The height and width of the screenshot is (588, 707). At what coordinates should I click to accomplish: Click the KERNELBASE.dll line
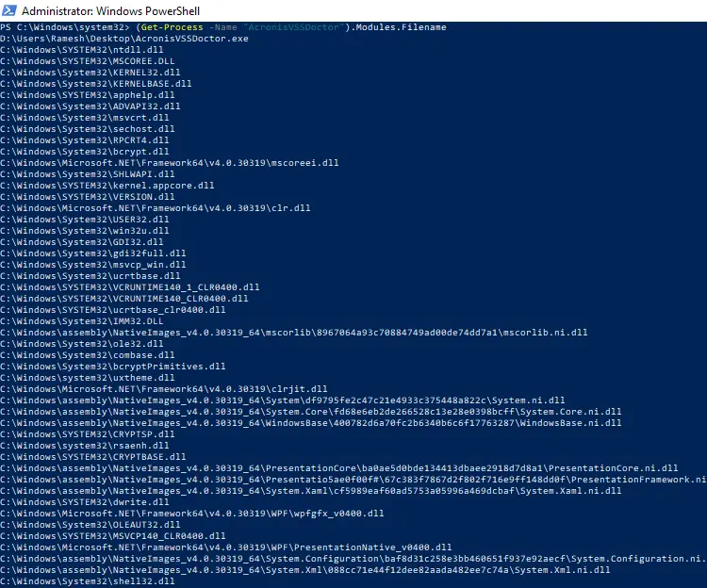[96, 84]
